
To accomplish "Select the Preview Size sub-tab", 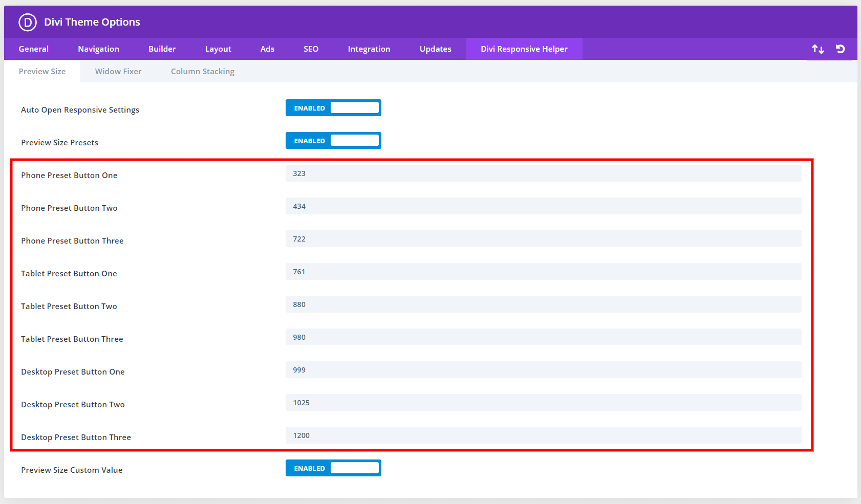I will coord(42,72).
